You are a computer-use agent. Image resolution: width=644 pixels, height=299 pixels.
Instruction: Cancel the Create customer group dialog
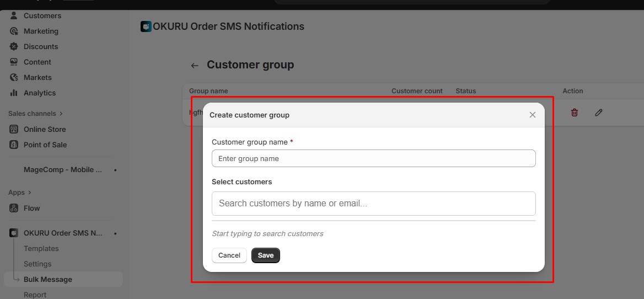pos(229,255)
